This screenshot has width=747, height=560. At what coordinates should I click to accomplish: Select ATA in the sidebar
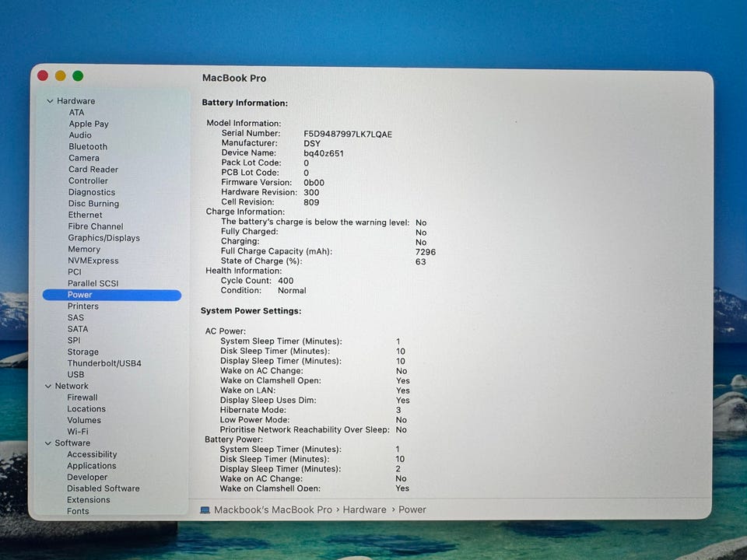tap(76, 112)
